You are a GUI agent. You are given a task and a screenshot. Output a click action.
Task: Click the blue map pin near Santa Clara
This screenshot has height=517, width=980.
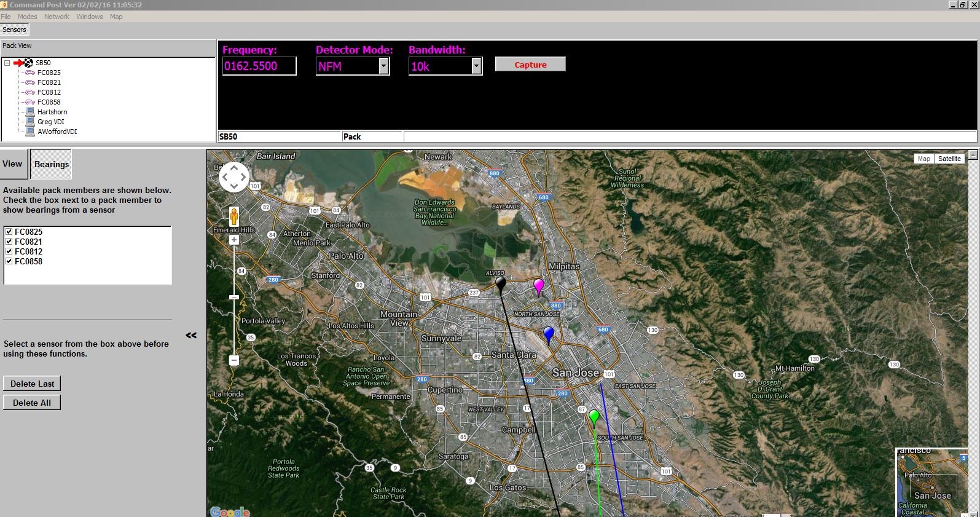tap(549, 334)
